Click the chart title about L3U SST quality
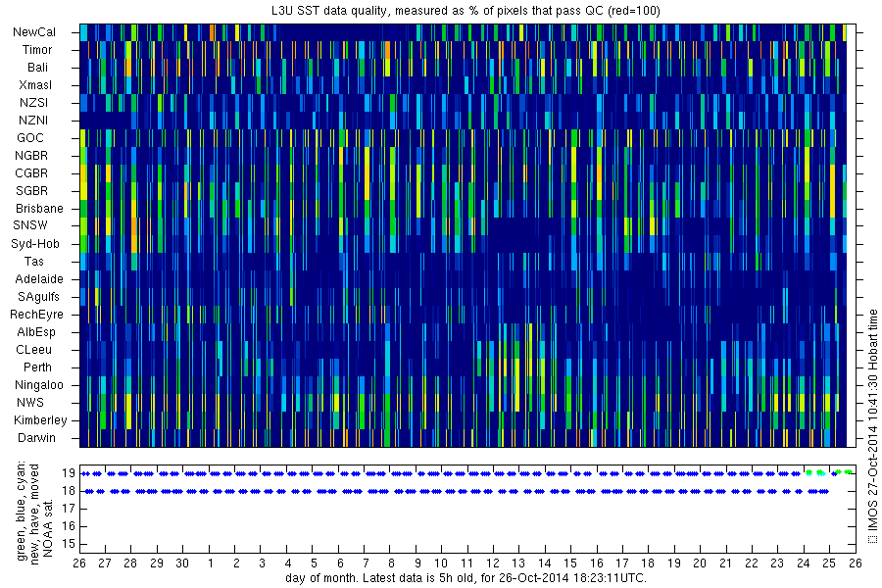Screen dimensions: 882x588 tap(465, 10)
